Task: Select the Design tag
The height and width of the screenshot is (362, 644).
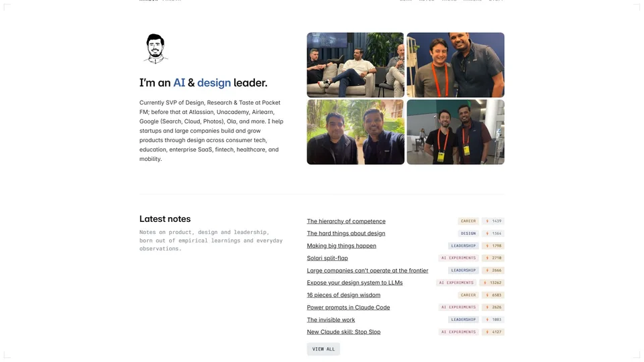Action: click(x=468, y=233)
